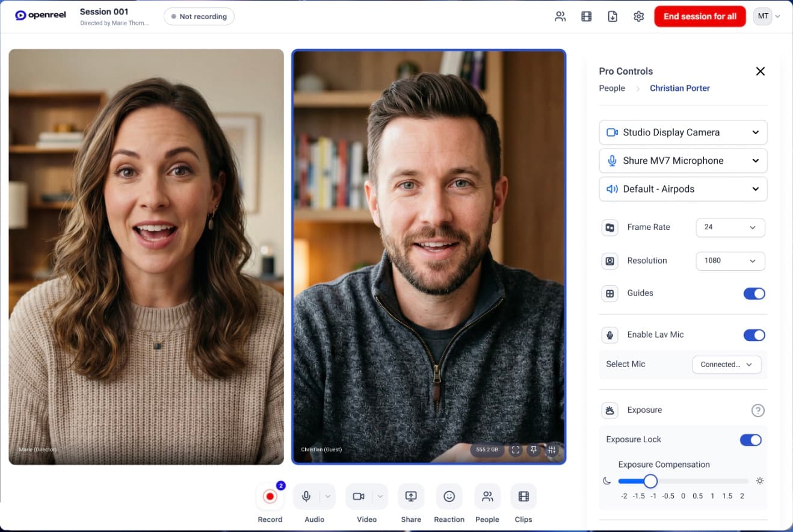The height and width of the screenshot is (532, 793).
Task: Start recording with the Record button
Action: 270,496
